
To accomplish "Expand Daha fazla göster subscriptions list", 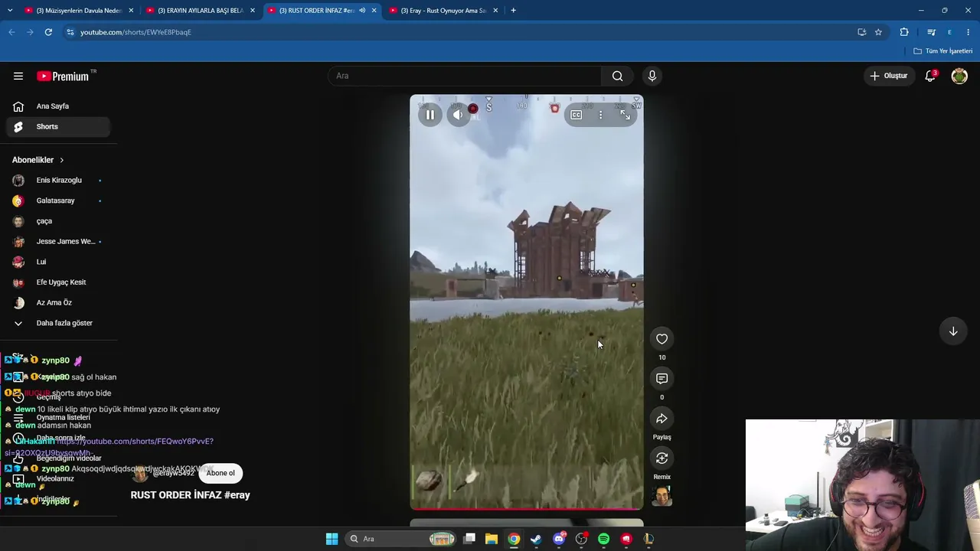I will [58, 323].
